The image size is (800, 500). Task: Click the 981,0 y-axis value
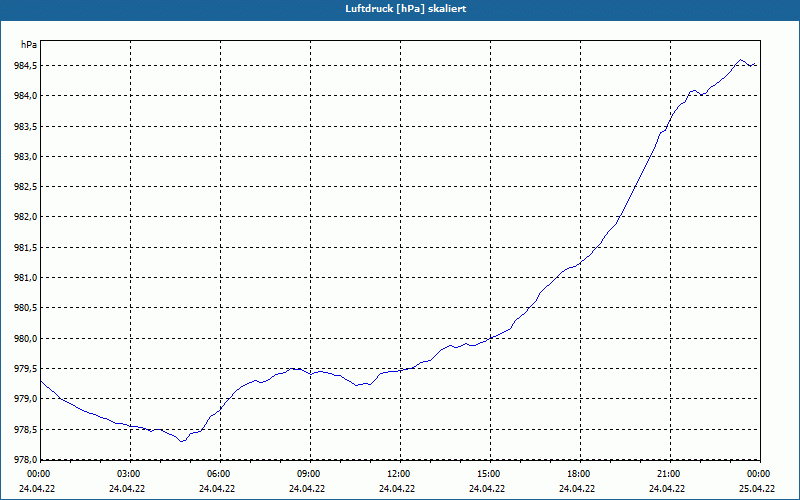[x=25, y=278]
